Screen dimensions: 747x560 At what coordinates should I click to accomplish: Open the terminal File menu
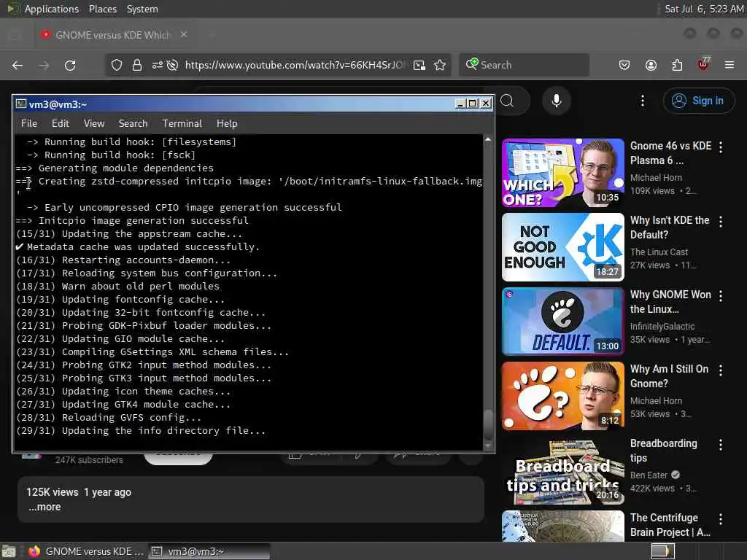(29, 123)
